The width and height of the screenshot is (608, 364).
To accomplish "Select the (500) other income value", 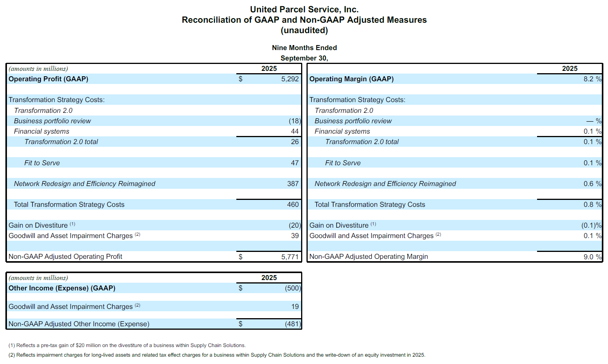I will point(293,288).
